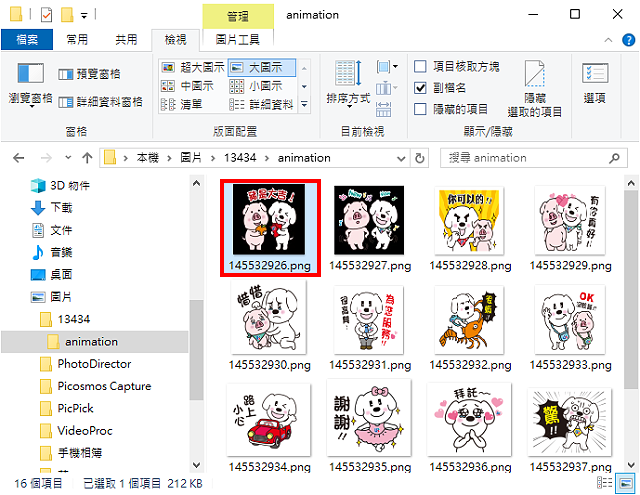The width and height of the screenshot is (640, 495).
Task: Click the 管理 (Manage) contextual tab
Action: click(x=238, y=17)
